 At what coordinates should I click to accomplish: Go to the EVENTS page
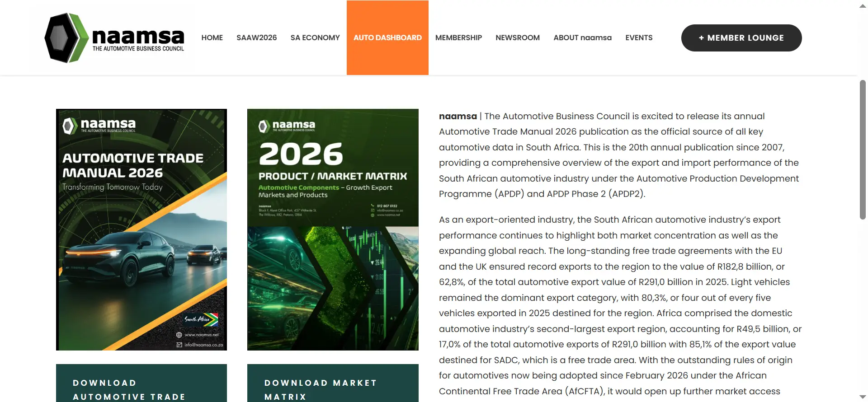point(639,38)
